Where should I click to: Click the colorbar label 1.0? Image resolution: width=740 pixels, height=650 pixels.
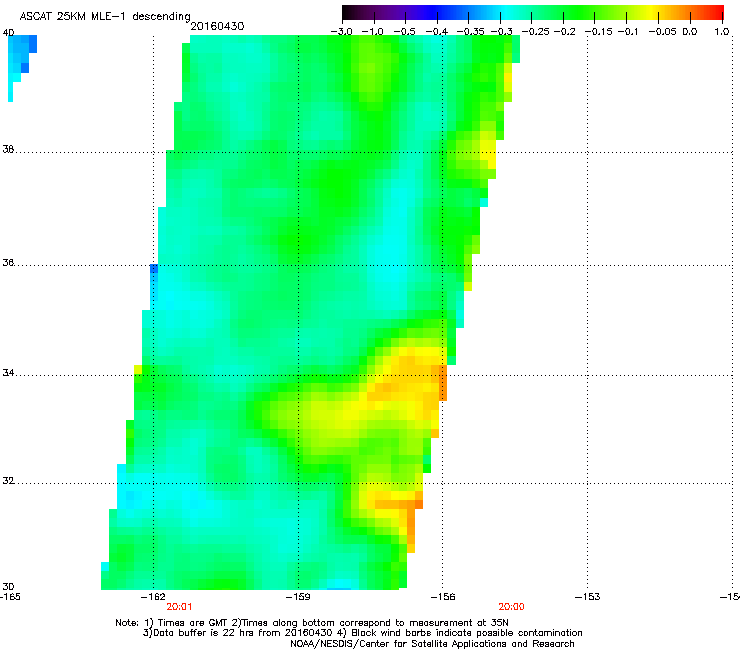click(722, 31)
